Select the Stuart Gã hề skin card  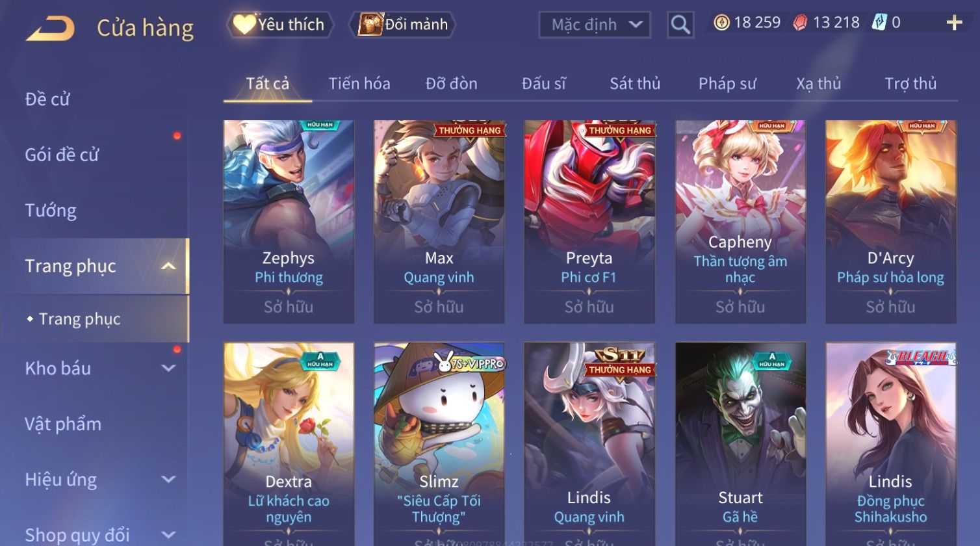point(740,444)
